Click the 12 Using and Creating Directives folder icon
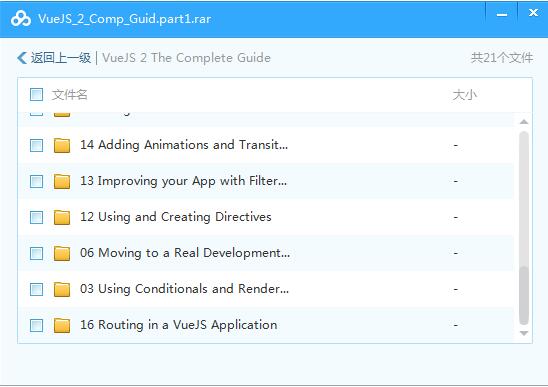 pyautogui.click(x=62, y=217)
